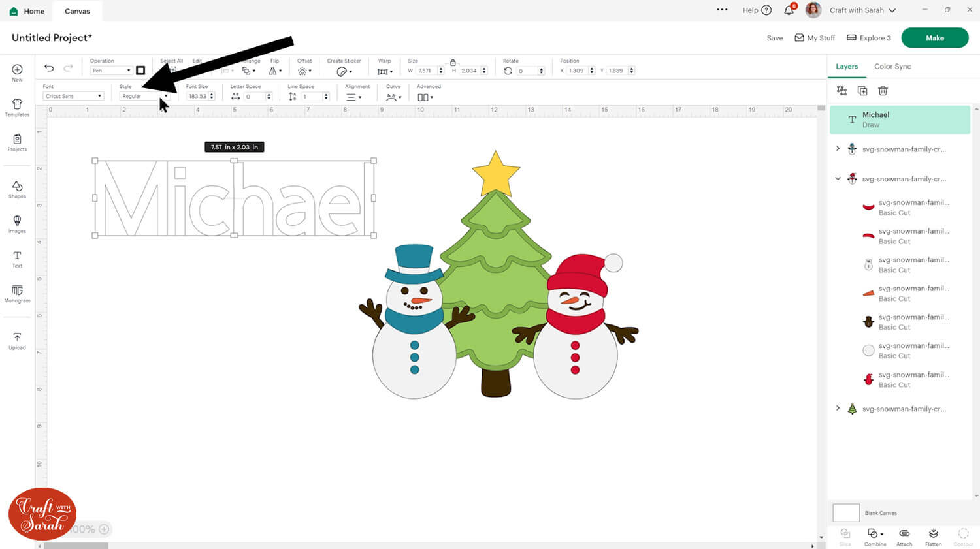Open the pen color swatch beside Operation
980x549 pixels.
140,71
